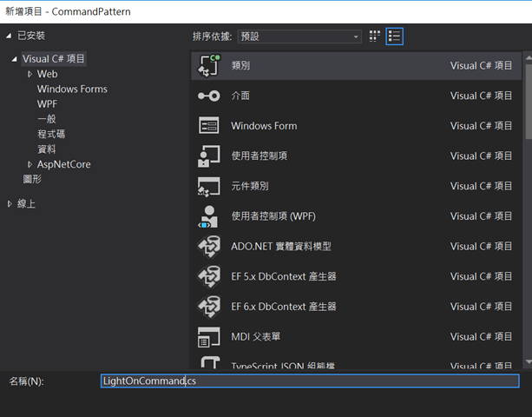
Task: Expand the 線上 online section
Action: click(x=10, y=204)
